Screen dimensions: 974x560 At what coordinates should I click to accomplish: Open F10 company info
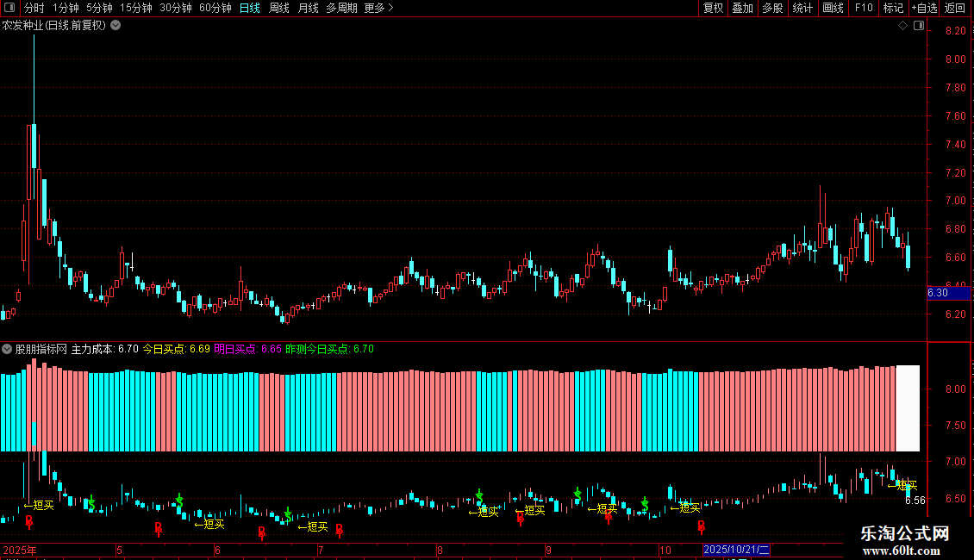tap(864, 8)
